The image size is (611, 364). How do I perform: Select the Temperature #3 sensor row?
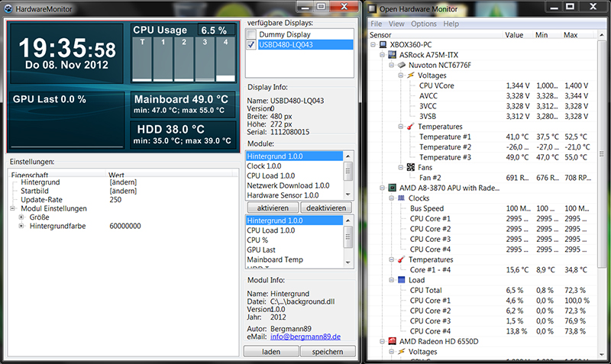482,157
